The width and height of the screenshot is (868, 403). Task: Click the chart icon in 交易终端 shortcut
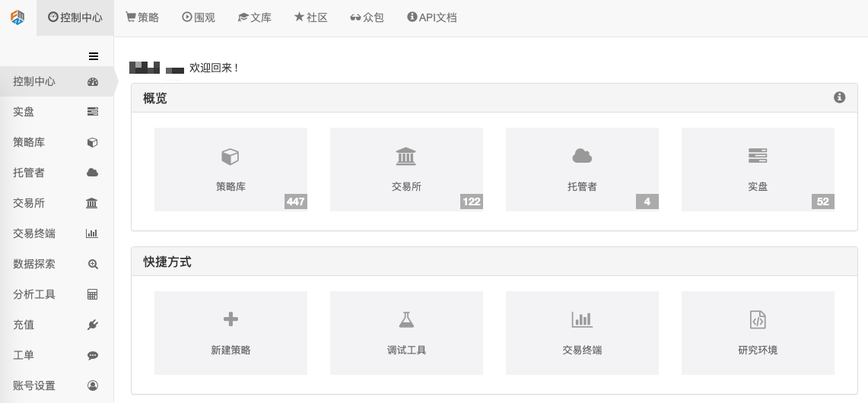(x=582, y=319)
